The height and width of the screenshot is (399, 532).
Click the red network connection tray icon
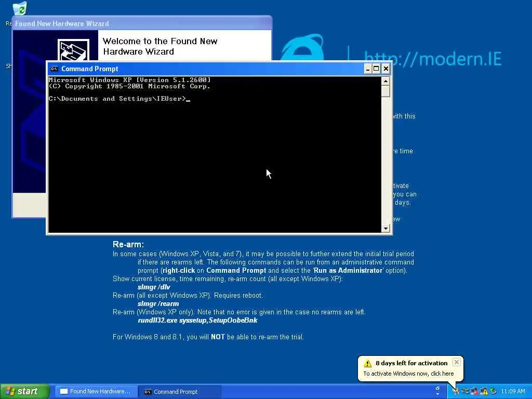475,391
